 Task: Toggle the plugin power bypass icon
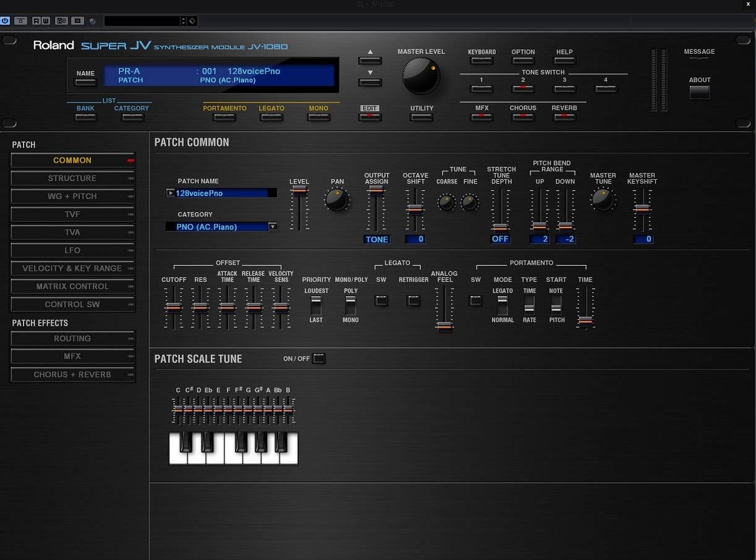(5, 21)
